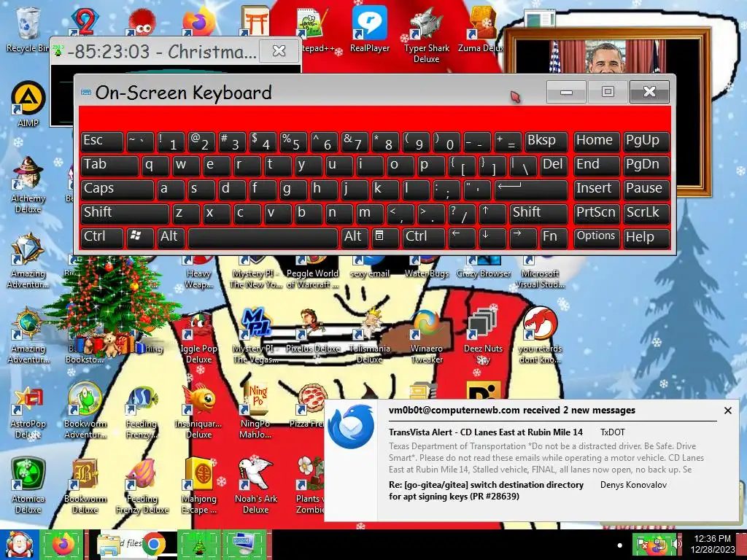Click Firefox icon in the taskbar
The height and width of the screenshot is (560, 747).
pos(63,544)
